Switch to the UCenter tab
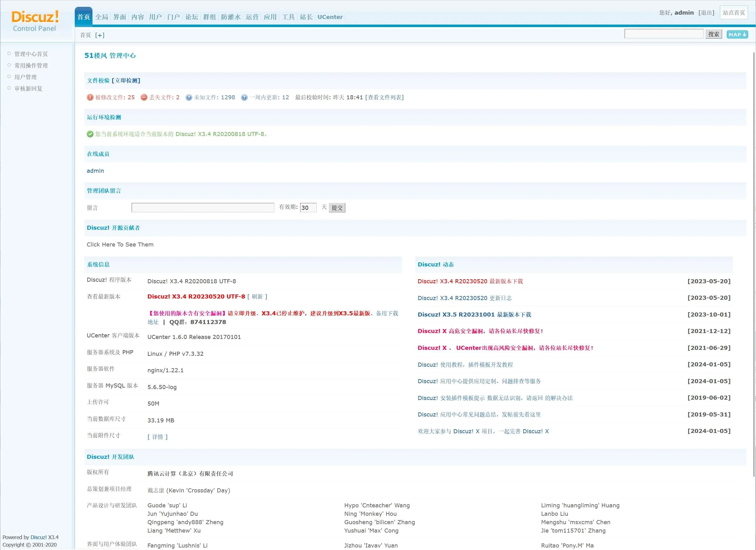 click(330, 17)
